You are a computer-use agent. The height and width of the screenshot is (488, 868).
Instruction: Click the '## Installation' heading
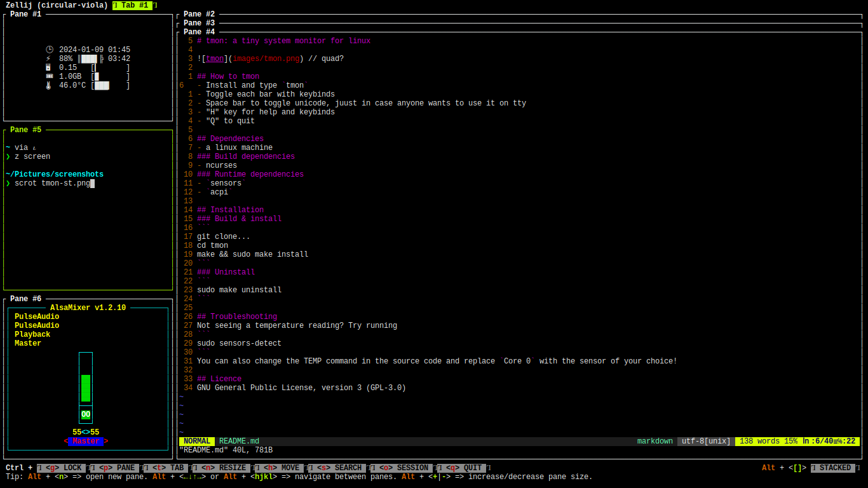[230, 210]
